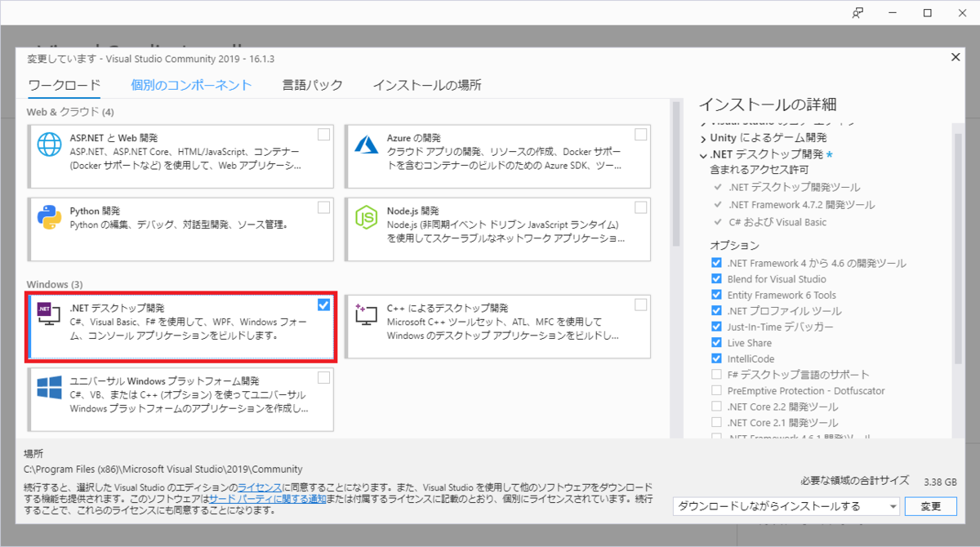Check the ユニバーサル Windows プラットフォーム開発 workload

tap(324, 377)
